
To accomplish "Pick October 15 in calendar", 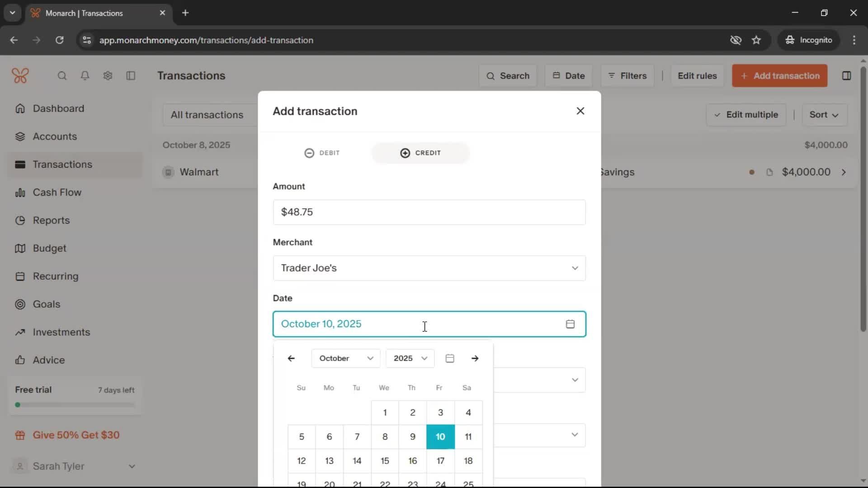I will pyautogui.click(x=385, y=461).
